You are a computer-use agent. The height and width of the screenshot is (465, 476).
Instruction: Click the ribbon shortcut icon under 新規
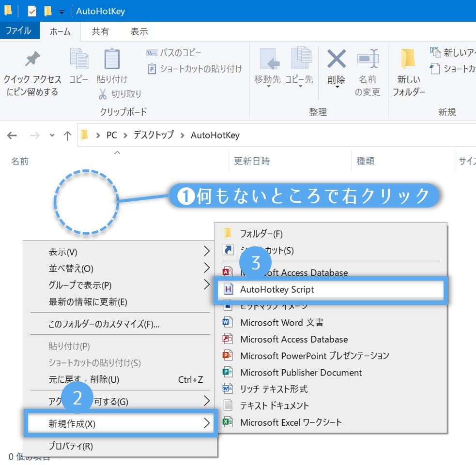click(x=435, y=69)
